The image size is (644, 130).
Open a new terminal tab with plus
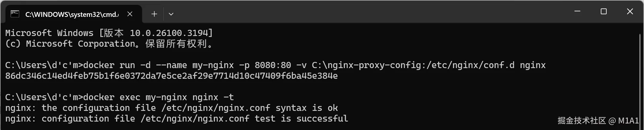[x=154, y=14]
